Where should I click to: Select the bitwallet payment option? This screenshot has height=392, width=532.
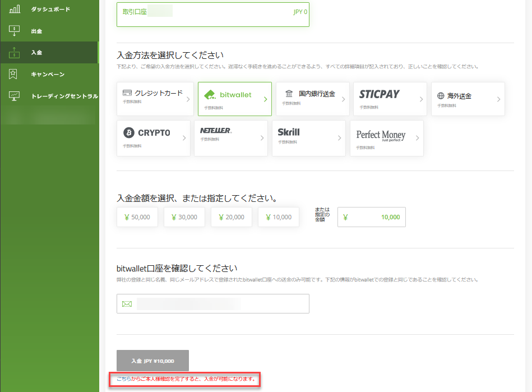234,99
